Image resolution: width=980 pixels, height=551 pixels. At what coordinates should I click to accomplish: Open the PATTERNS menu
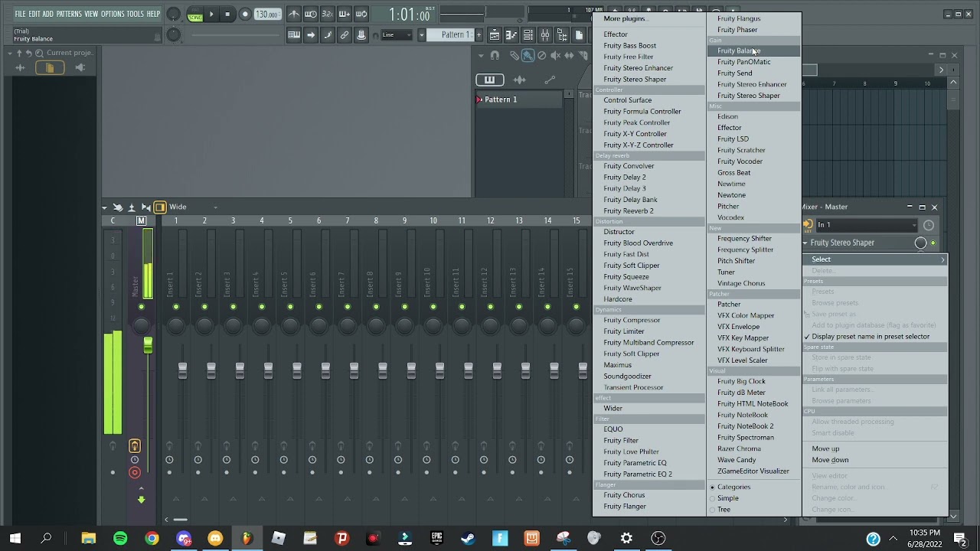point(69,14)
